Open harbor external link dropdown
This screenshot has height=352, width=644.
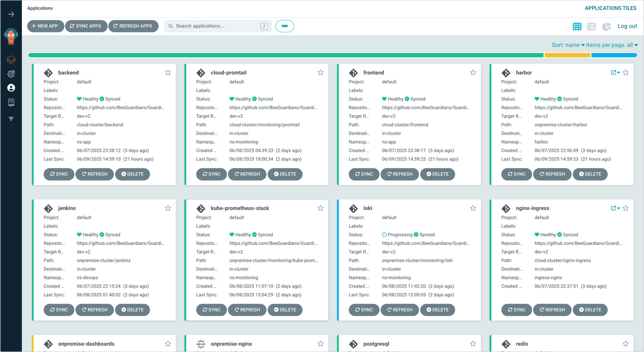[x=615, y=72]
